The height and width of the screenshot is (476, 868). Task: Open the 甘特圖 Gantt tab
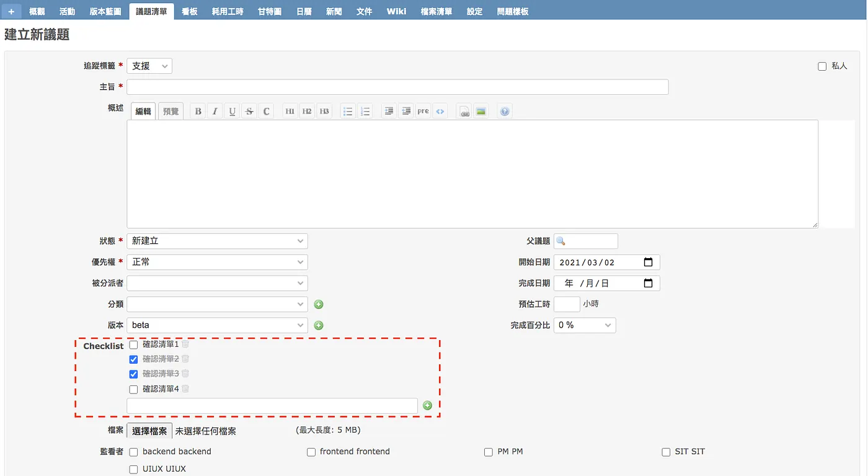(x=270, y=11)
